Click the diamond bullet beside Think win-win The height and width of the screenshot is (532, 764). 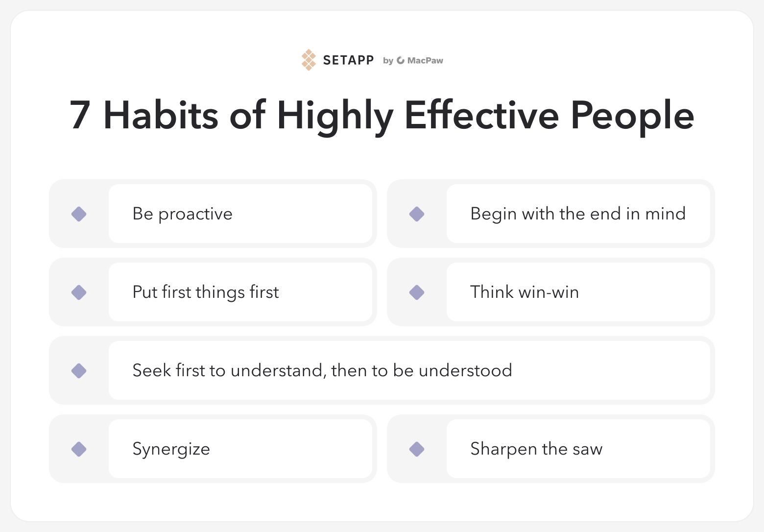[x=417, y=292]
